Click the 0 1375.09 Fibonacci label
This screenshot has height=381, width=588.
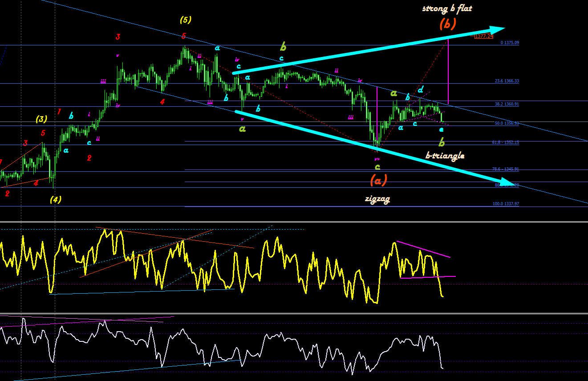[x=510, y=43]
